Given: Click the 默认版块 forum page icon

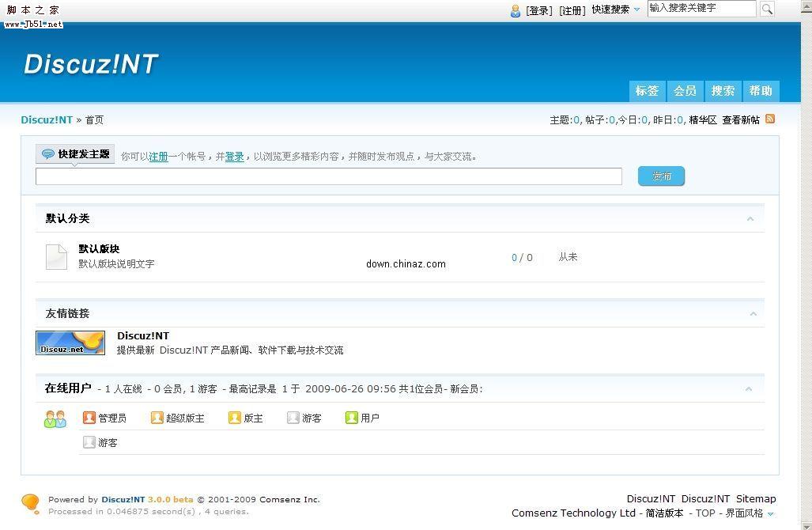Looking at the screenshot, I should (56, 257).
